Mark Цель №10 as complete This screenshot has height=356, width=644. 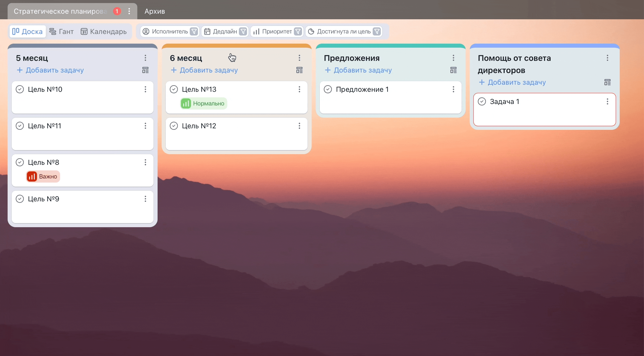click(20, 89)
